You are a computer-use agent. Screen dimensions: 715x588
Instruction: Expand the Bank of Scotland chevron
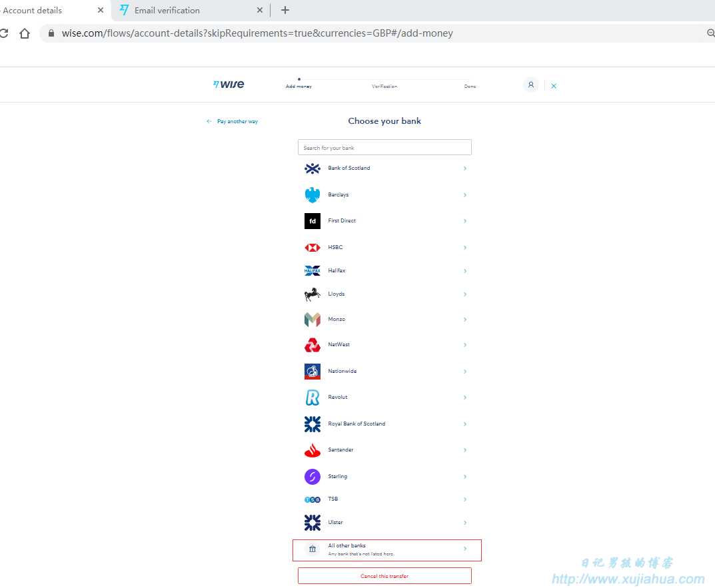click(465, 168)
